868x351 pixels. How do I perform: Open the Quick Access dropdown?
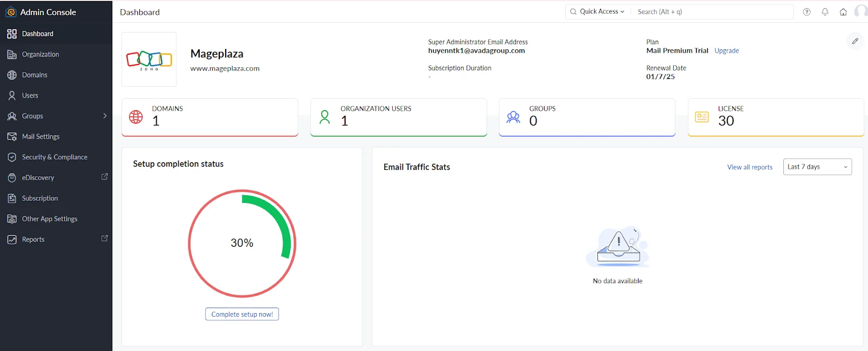tap(598, 11)
